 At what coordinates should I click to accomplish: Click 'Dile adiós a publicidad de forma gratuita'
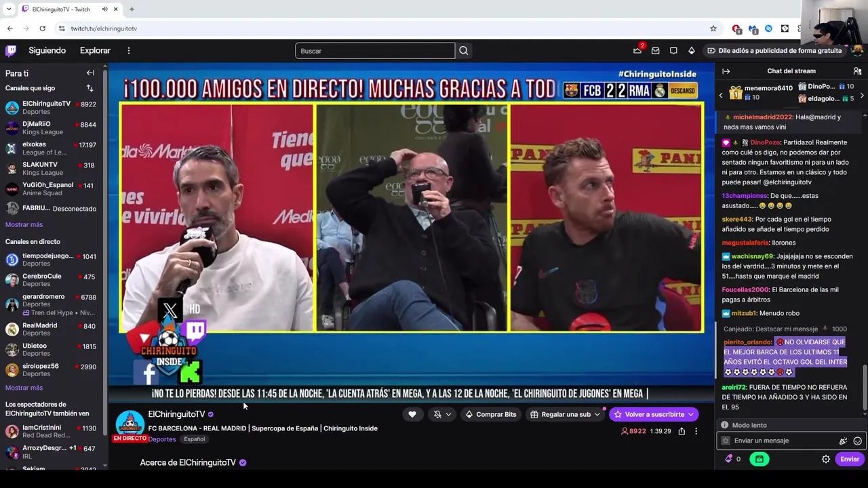(x=774, y=51)
